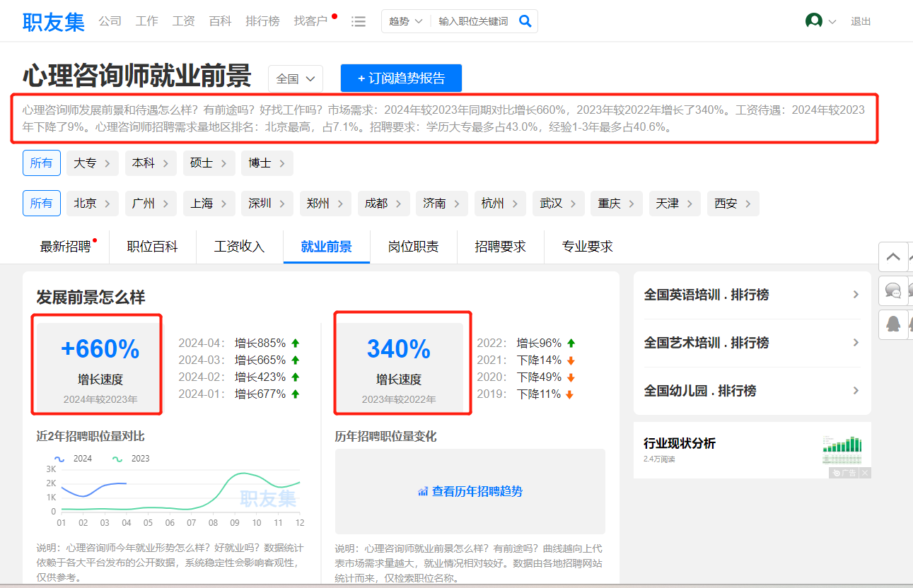Open the hamburger list menu icon
Viewport: 913px width, 588px height.
(x=359, y=21)
